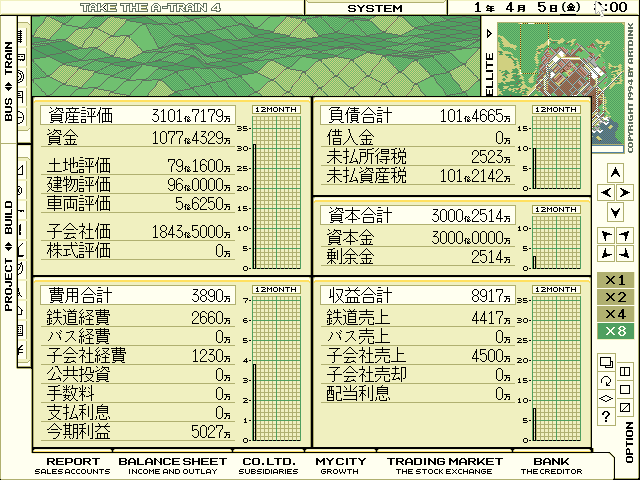Click the question mark help icon
This screenshot has height=480, width=640.
tap(607, 417)
